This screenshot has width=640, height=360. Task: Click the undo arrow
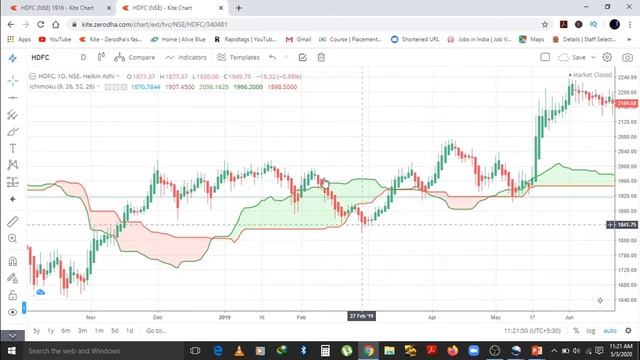click(x=273, y=58)
